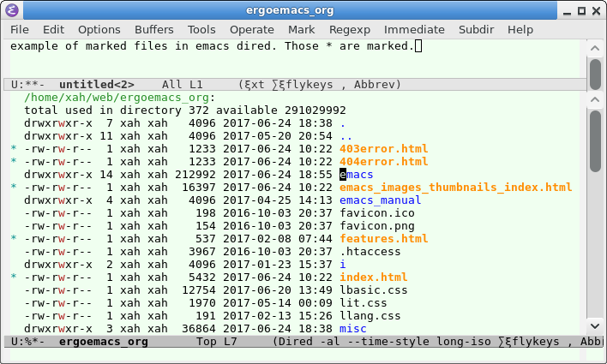Open the Mark menu
Image resolution: width=607 pixels, height=364 pixels.
301,30
